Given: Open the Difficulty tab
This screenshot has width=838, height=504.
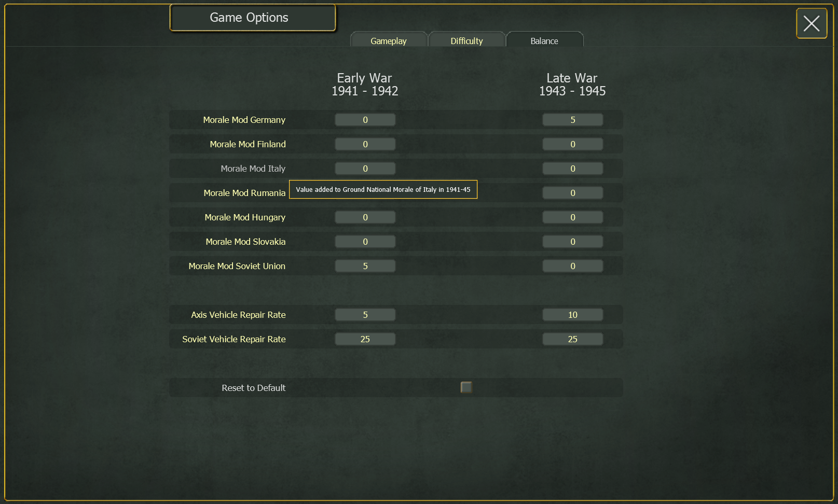Looking at the screenshot, I should 466,41.
